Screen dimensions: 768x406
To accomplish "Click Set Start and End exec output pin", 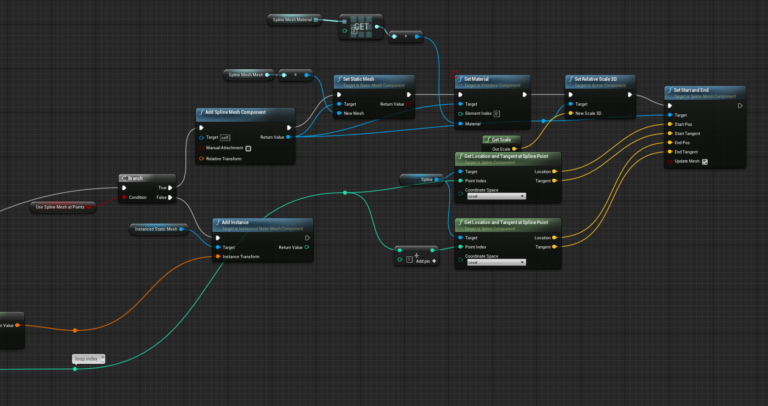I will [739, 105].
